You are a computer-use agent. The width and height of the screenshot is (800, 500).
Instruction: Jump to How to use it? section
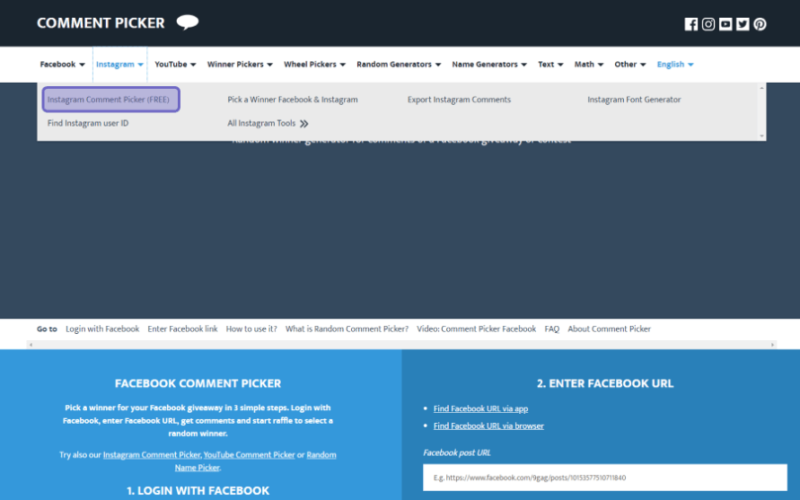[x=251, y=329]
